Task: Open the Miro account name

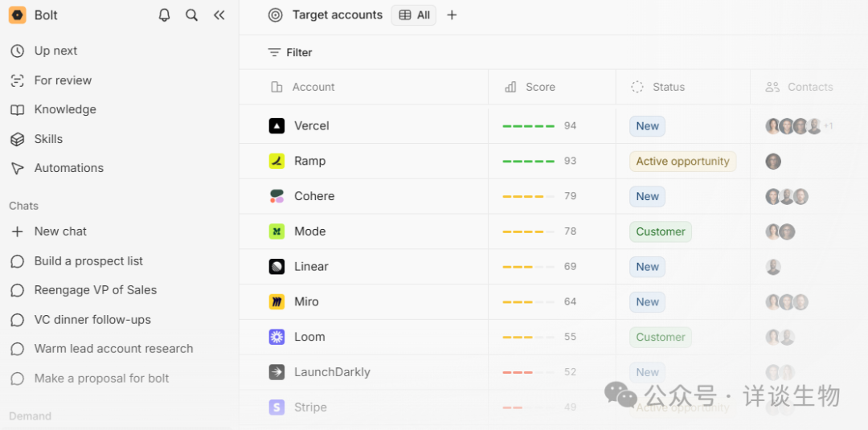Action: (307, 301)
